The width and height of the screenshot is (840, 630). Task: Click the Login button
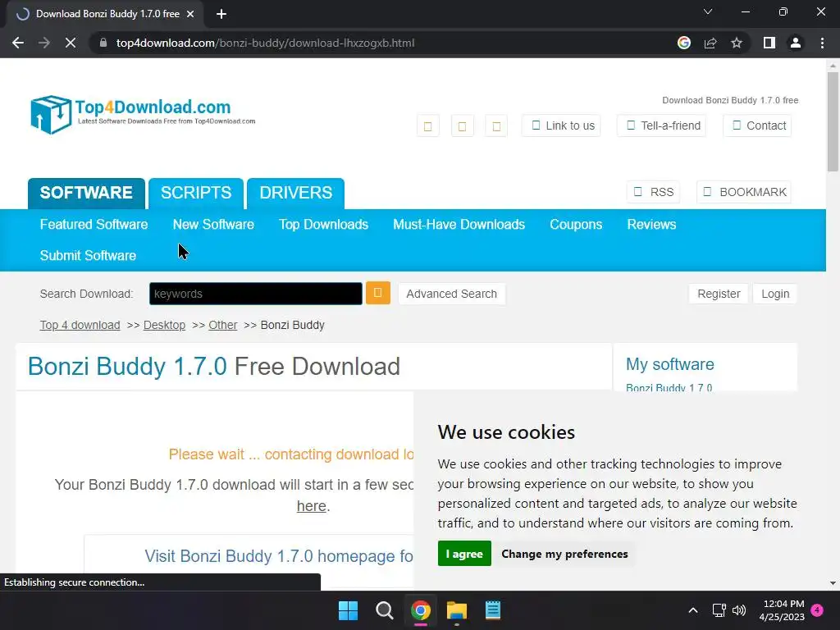[775, 294]
